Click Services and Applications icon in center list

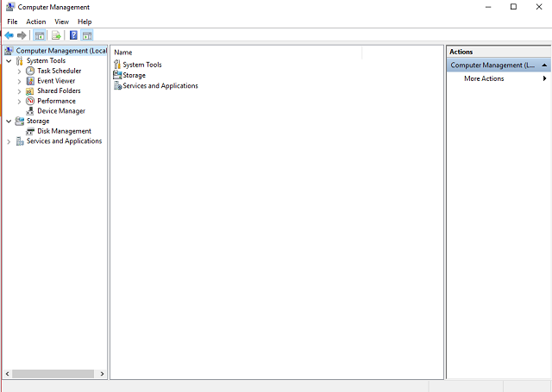coord(117,85)
